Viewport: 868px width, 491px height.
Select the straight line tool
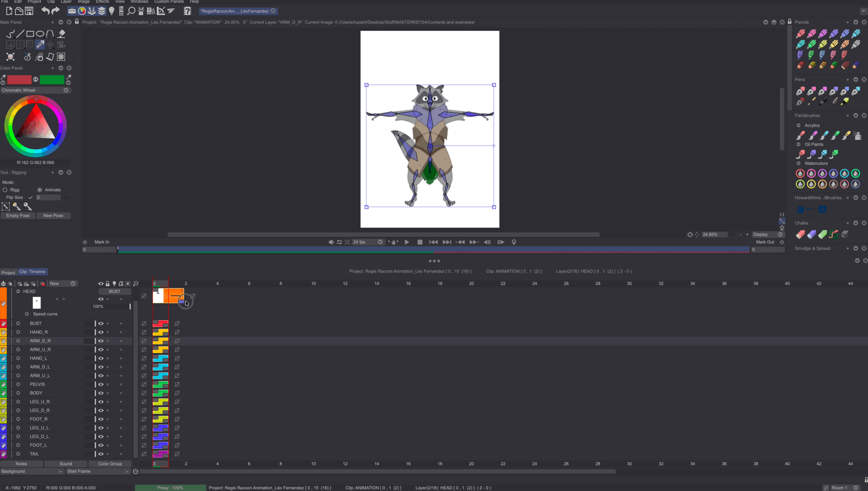pos(20,34)
